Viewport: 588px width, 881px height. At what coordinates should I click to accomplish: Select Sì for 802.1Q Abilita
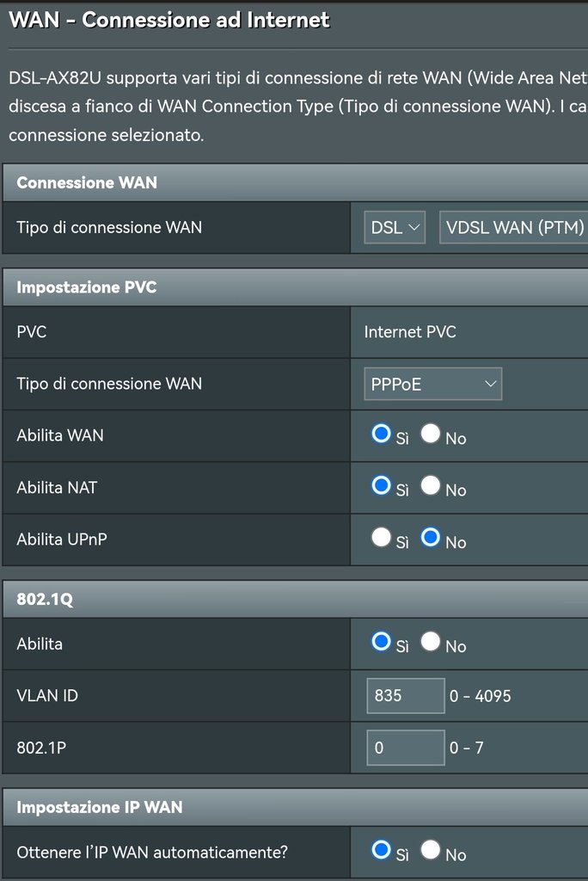click(x=381, y=641)
